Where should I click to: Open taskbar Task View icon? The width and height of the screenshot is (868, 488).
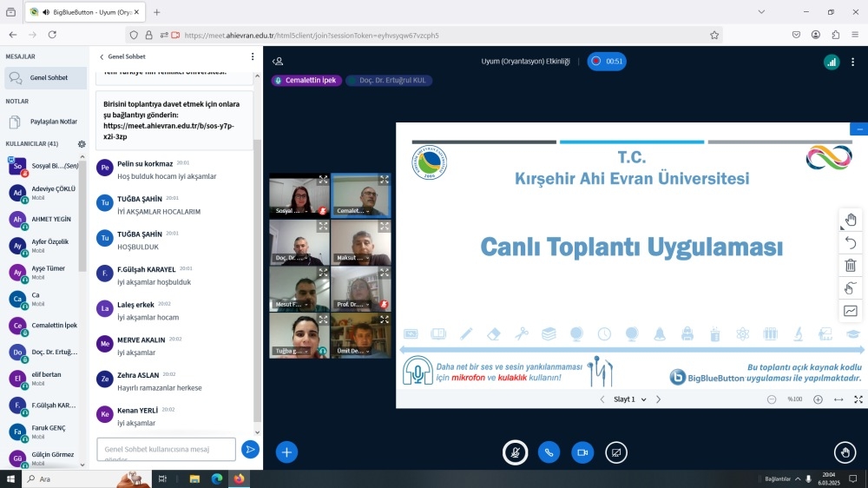162,479
